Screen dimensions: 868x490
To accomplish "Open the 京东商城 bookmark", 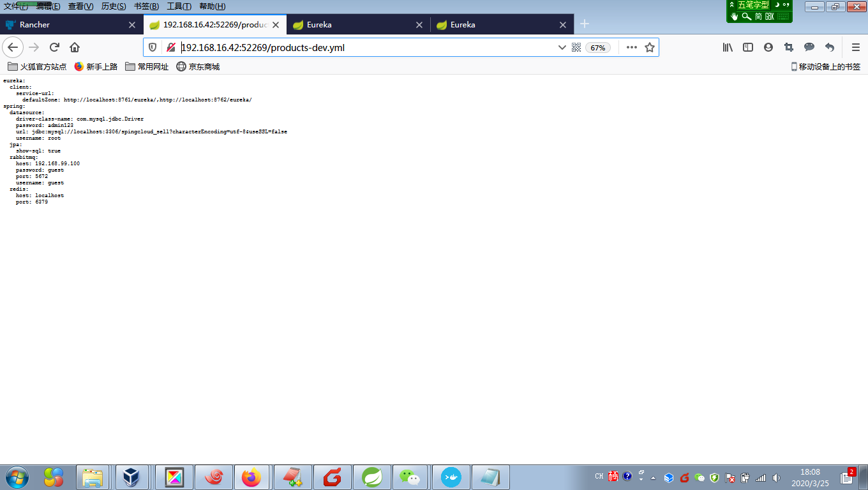I will click(x=198, y=66).
